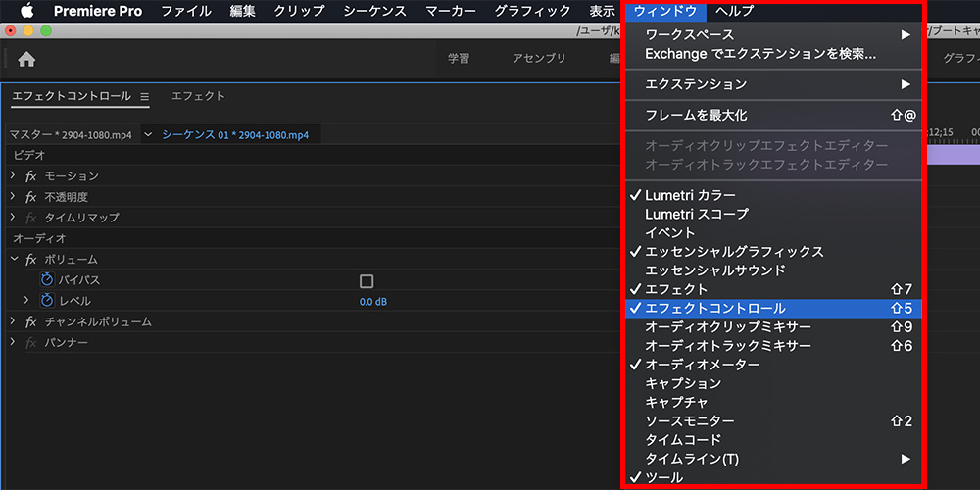
Task: Choose オーディオクリップミキサー
Action: click(x=775, y=327)
